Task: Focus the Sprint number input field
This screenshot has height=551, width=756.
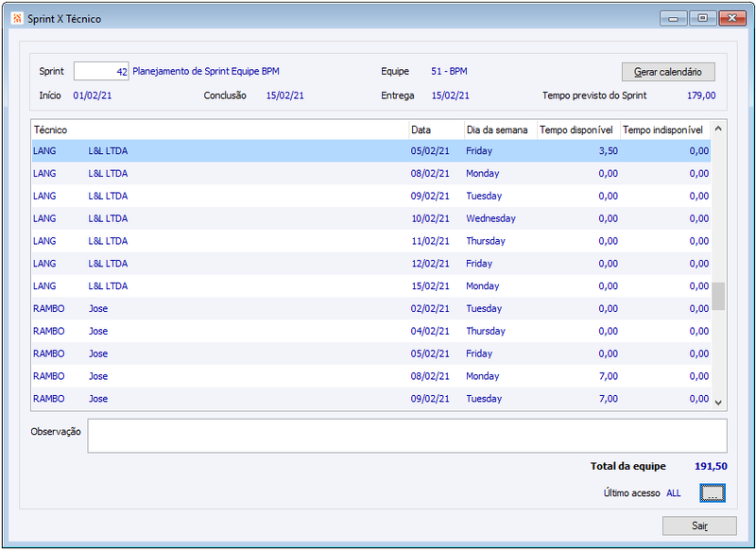Action: point(101,71)
